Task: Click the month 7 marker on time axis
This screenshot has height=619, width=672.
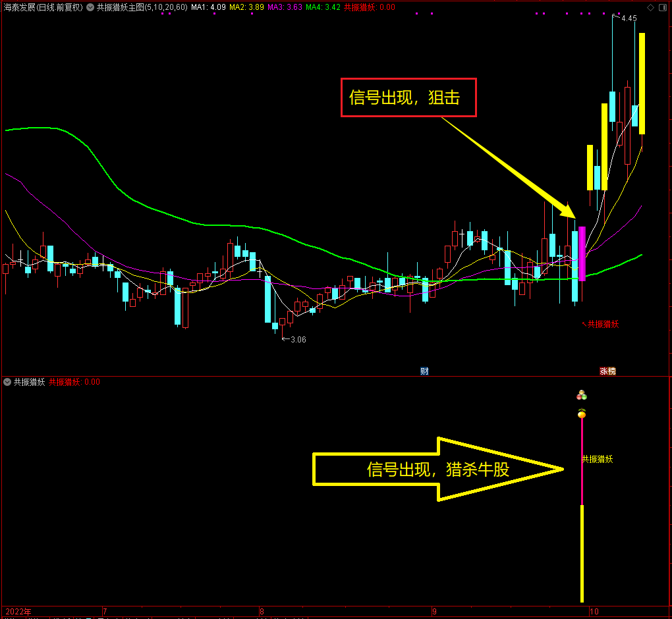Action: click(x=105, y=611)
